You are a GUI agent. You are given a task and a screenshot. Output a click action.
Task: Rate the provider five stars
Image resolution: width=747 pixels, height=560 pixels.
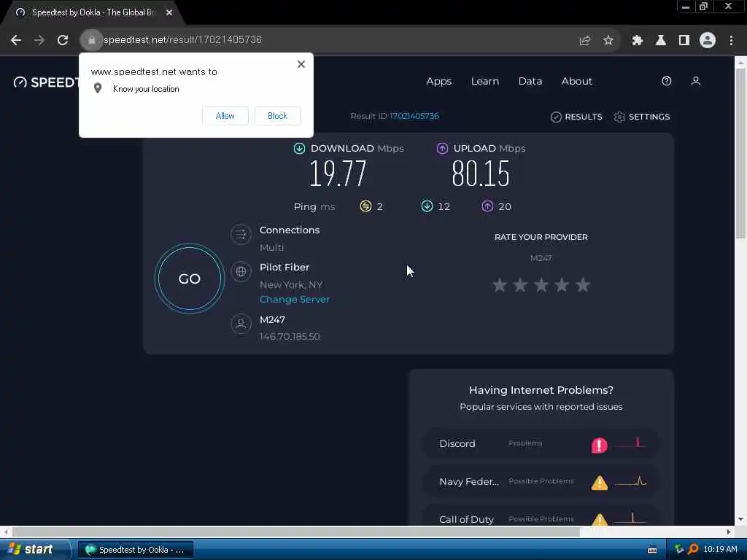tap(583, 285)
